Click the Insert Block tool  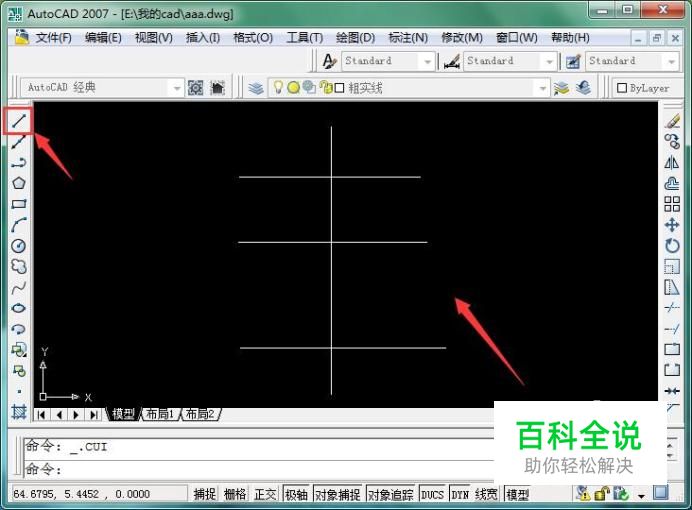(x=19, y=350)
